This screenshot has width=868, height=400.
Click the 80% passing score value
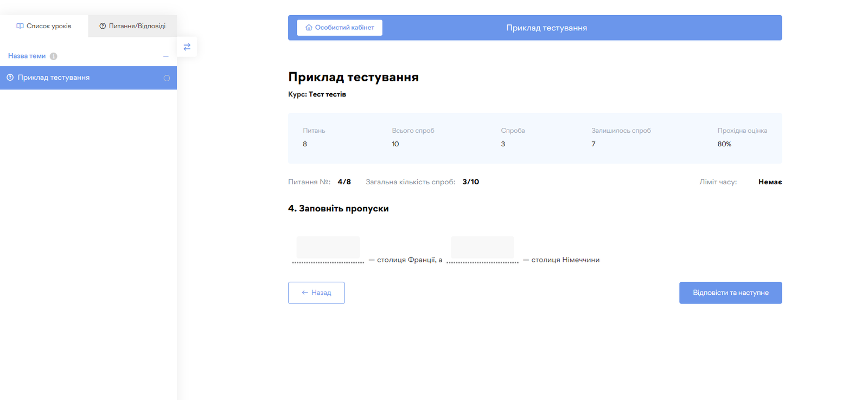724,144
